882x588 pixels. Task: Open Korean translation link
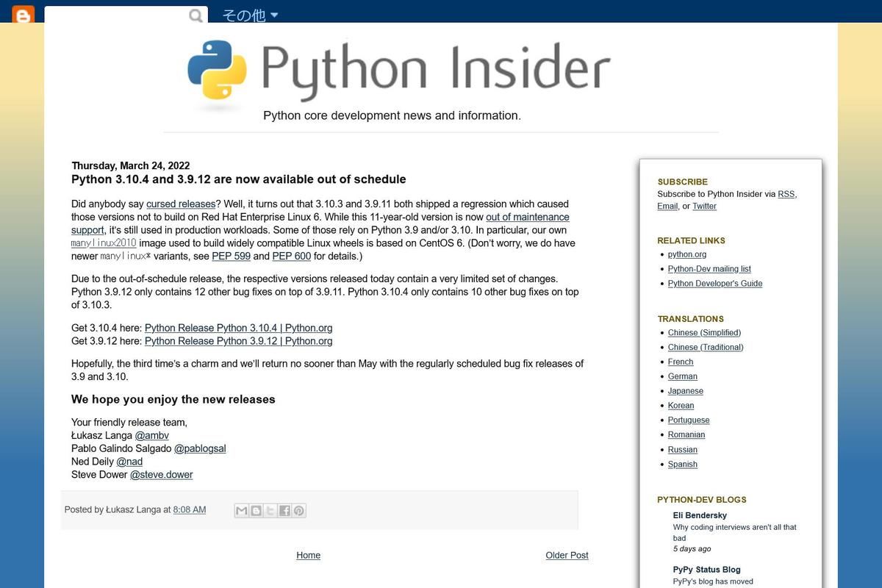click(681, 406)
